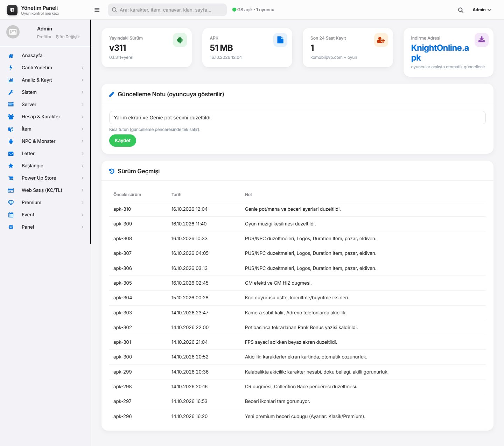Click the envelope icon beside Letter
Viewport: 504px width, 446px height.
pyautogui.click(x=11, y=154)
